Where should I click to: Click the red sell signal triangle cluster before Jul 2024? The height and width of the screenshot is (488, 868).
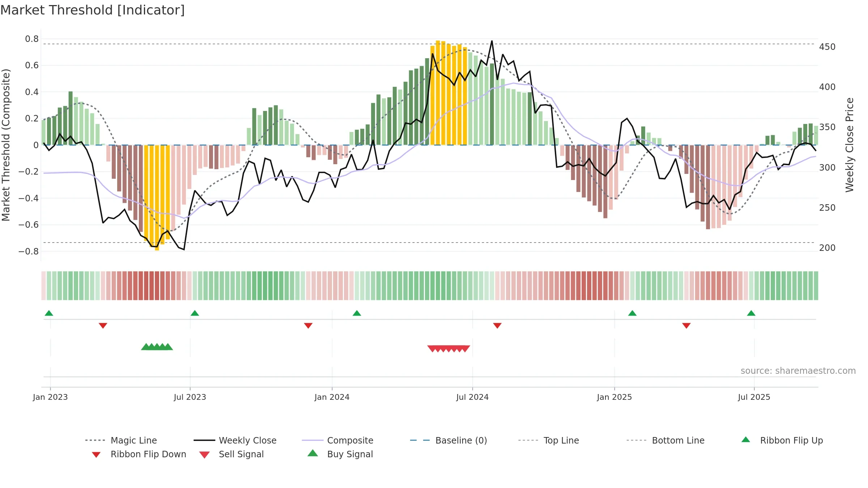pos(448,349)
